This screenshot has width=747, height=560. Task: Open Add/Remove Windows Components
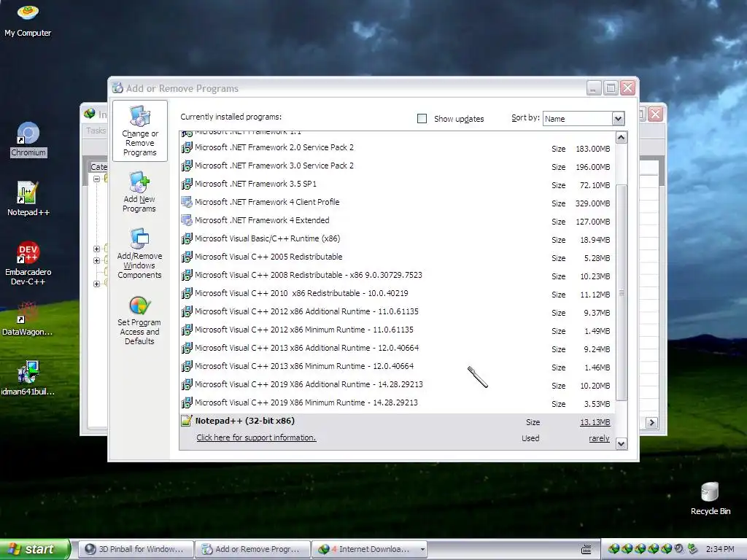pyautogui.click(x=139, y=253)
